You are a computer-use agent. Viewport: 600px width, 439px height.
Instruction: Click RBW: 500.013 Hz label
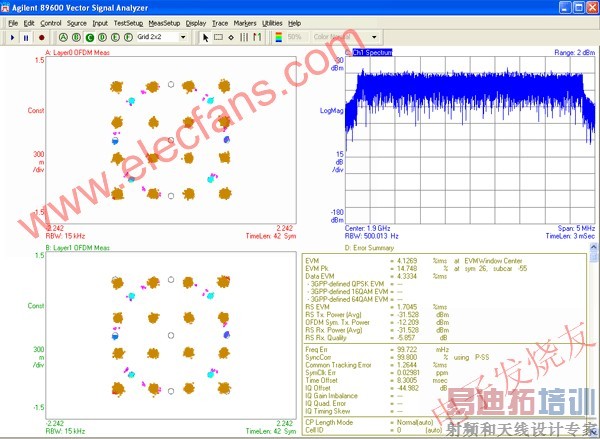click(372, 236)
